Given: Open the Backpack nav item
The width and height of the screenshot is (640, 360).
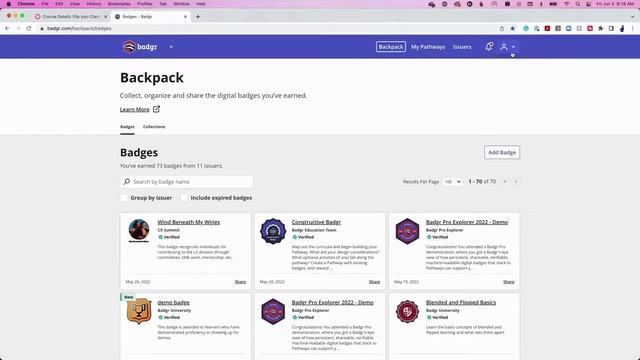Looking at the screenshot, I should click(x=391, y=47).
